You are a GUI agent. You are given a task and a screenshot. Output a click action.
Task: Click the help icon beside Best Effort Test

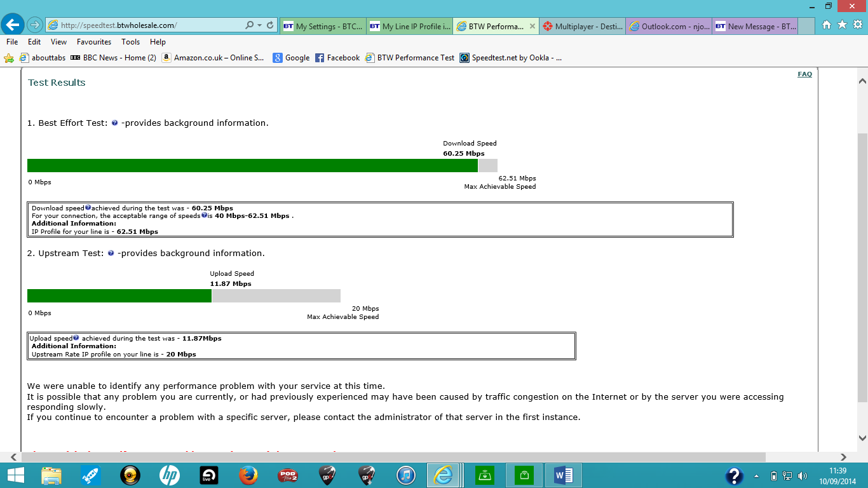[x=114, y=123]
